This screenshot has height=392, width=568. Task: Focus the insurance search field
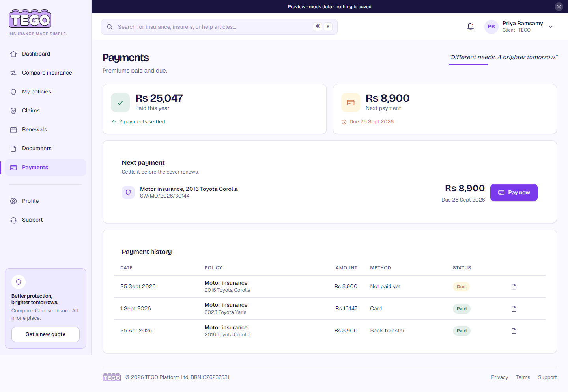pyautogui.click(x=219, y=27)
